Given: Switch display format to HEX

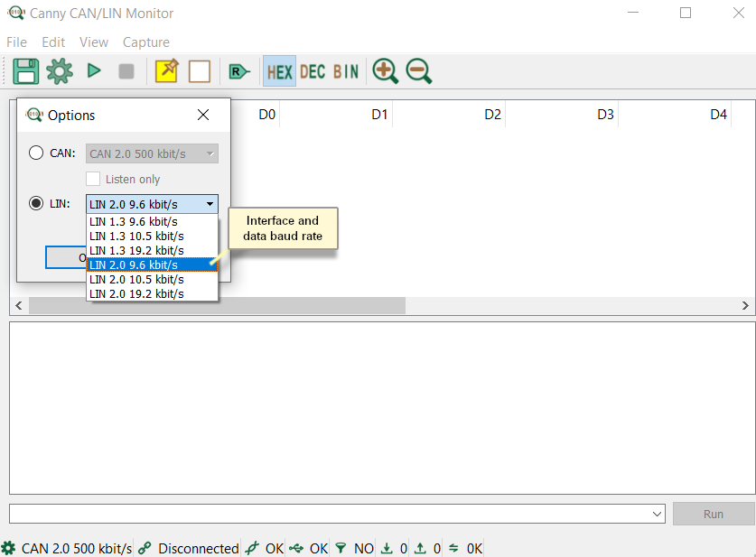Looking at the screenshot, I should pos(280,72).
